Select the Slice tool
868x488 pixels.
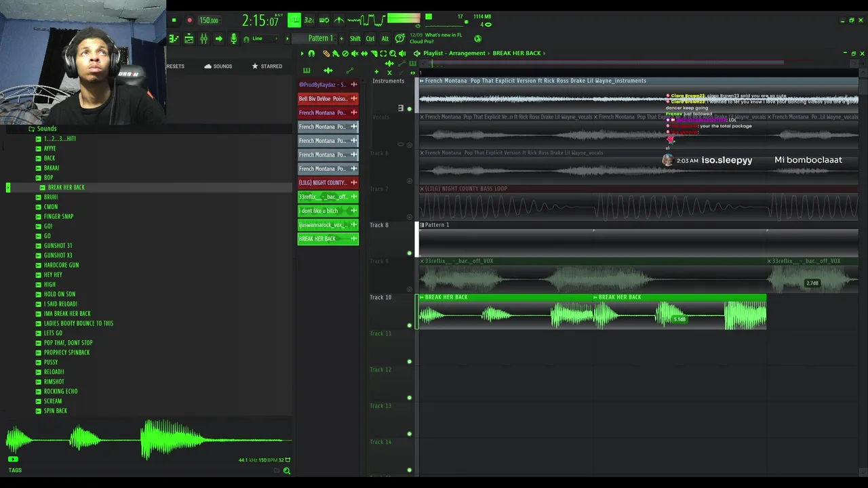coord(374,53)
